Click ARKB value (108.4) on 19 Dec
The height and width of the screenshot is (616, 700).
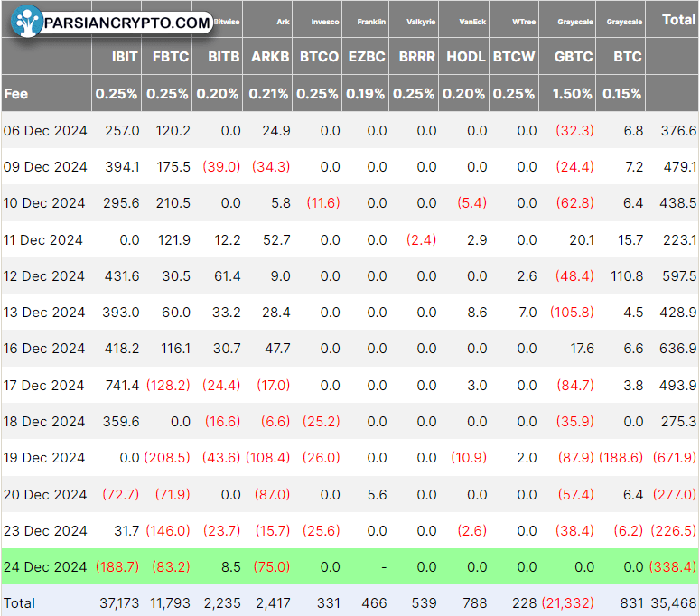pyautogui.click(x=268, y=458)
